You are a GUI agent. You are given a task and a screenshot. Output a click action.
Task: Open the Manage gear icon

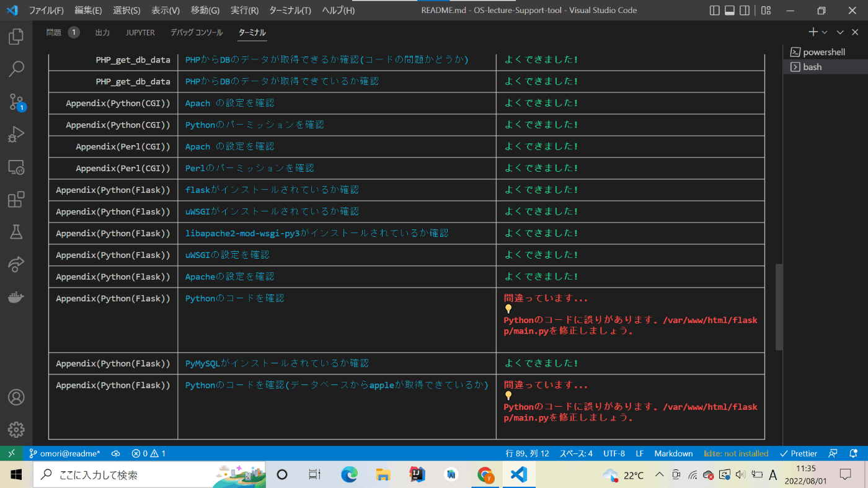15,429
